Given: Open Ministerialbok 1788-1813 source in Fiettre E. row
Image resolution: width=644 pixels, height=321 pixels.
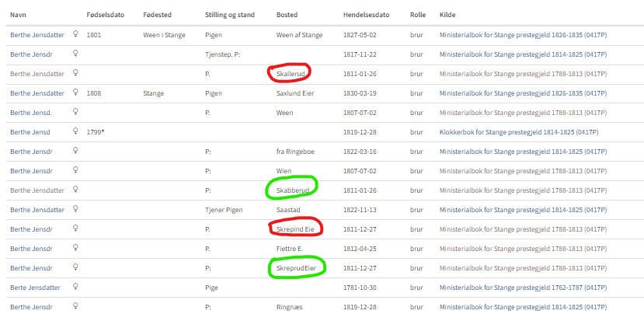Looking at the screenshot, I should click(523, 249).
